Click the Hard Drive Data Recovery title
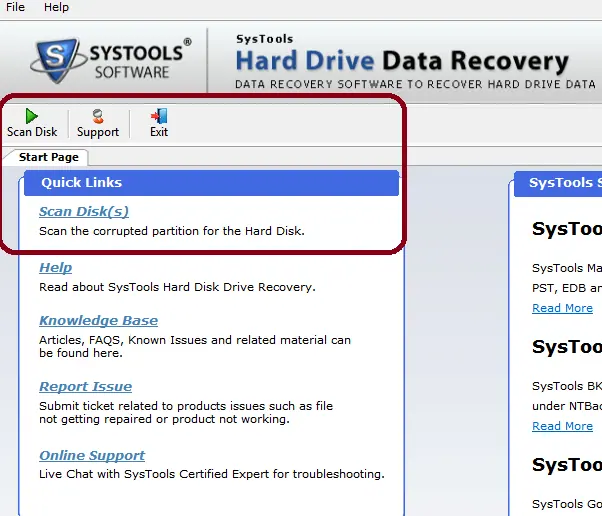The width and height of the screenshot is (602, 516). pyautogui.click(x=402, y=61)
